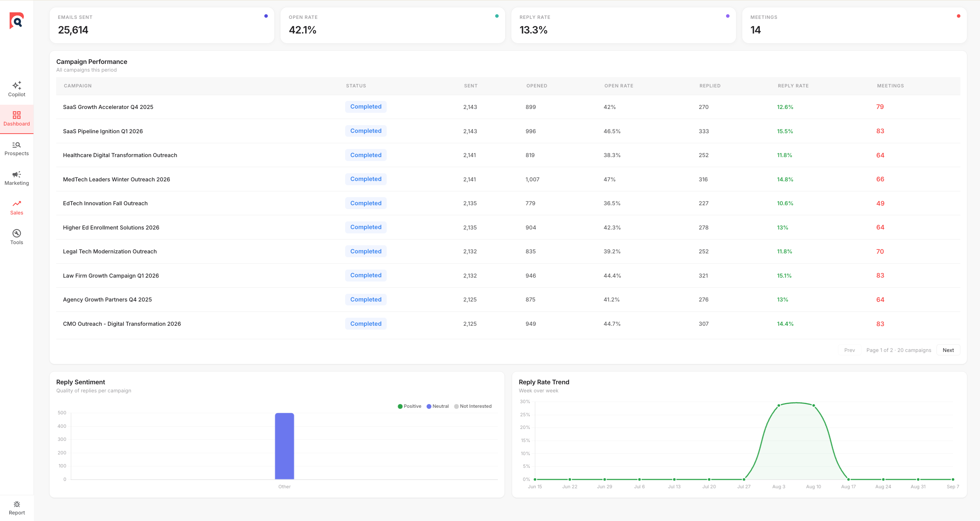Viewport: 980px width, 521px height.
Task: Sort by the Campaign column header
Action: [x=78, y=86]
